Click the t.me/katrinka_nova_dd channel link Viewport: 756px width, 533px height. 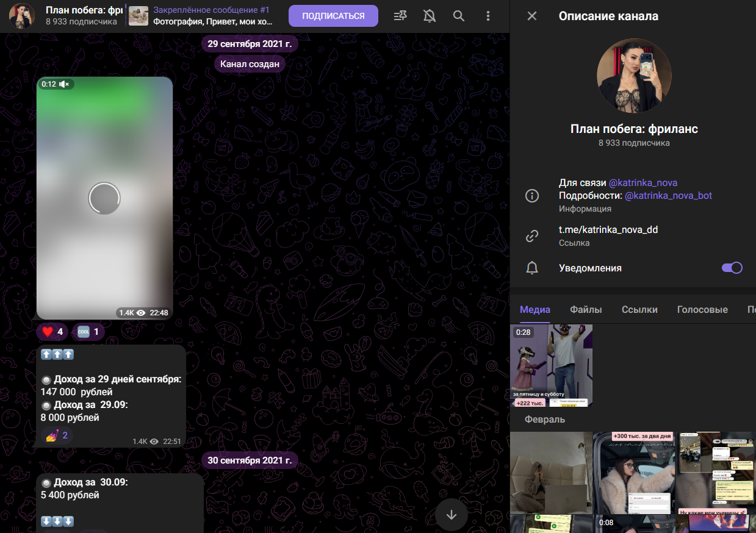pyautogui.click(x=608, y=230)
